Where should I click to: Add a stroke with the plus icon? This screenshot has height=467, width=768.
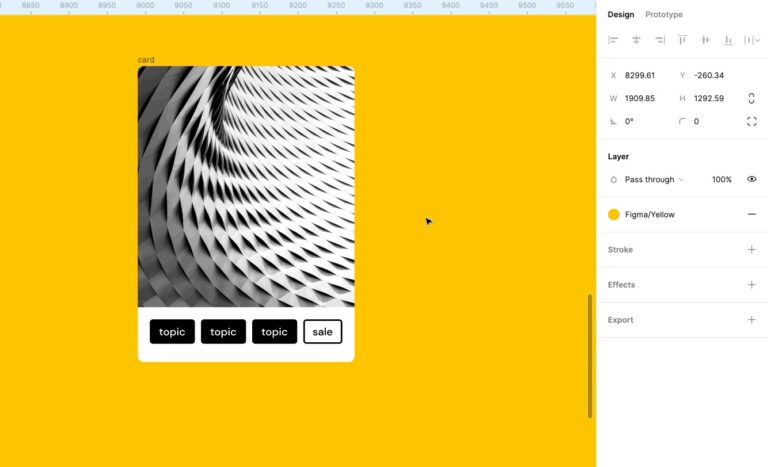click(751, 250)
